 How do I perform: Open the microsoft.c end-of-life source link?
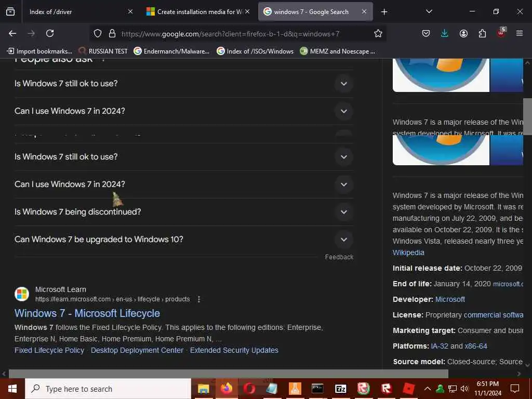coord(508,284)
